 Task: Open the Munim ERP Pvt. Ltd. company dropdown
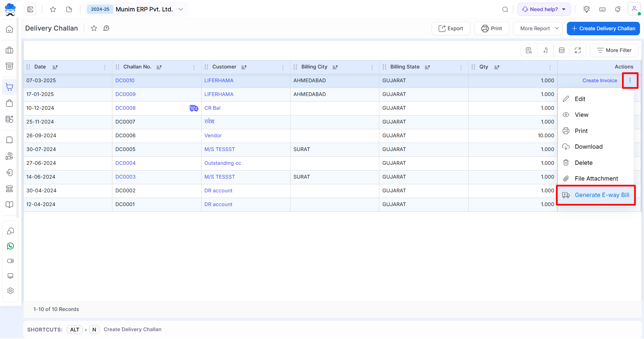tap(181, 9)
